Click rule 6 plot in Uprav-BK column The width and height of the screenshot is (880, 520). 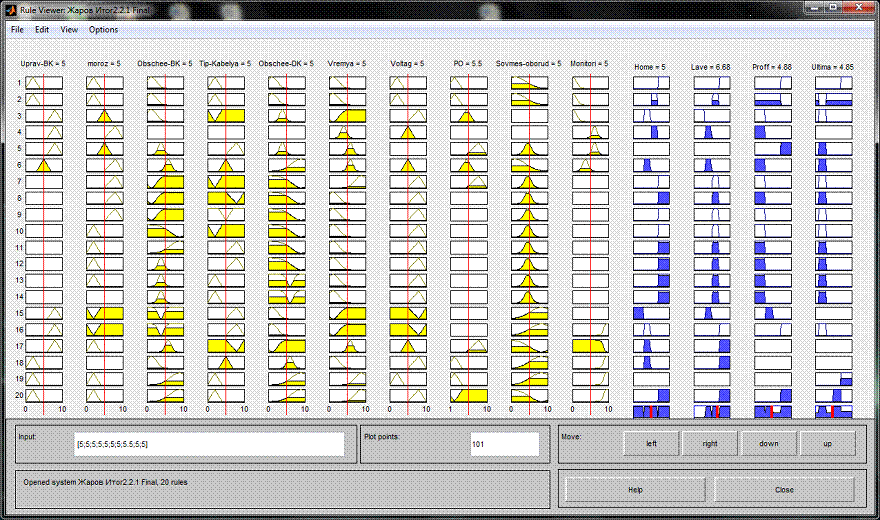[44, 165]
